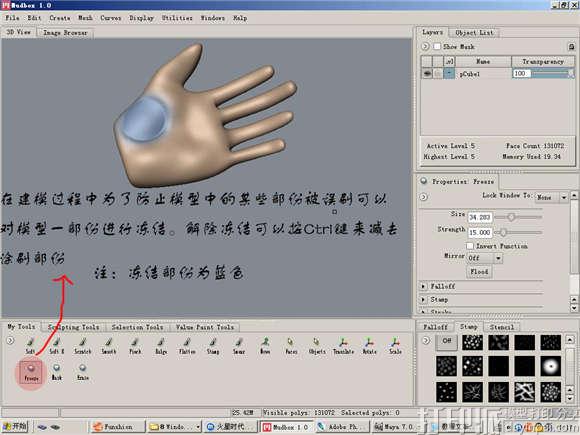580x435 pixels.
Task: Open the Sculpting Tools tab
Action: (x=73, y=327)
